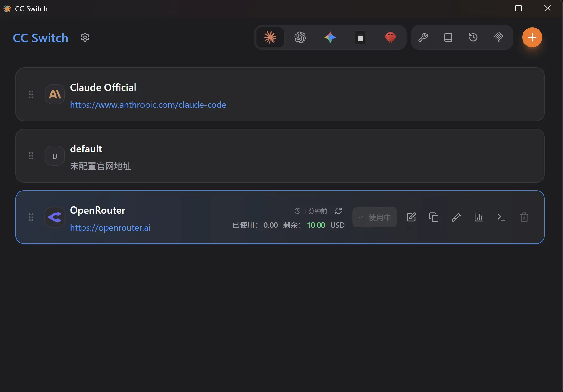Open the anthropic.com claude-code link
This screenshot has width=563, height=392.
click(148, 105)
